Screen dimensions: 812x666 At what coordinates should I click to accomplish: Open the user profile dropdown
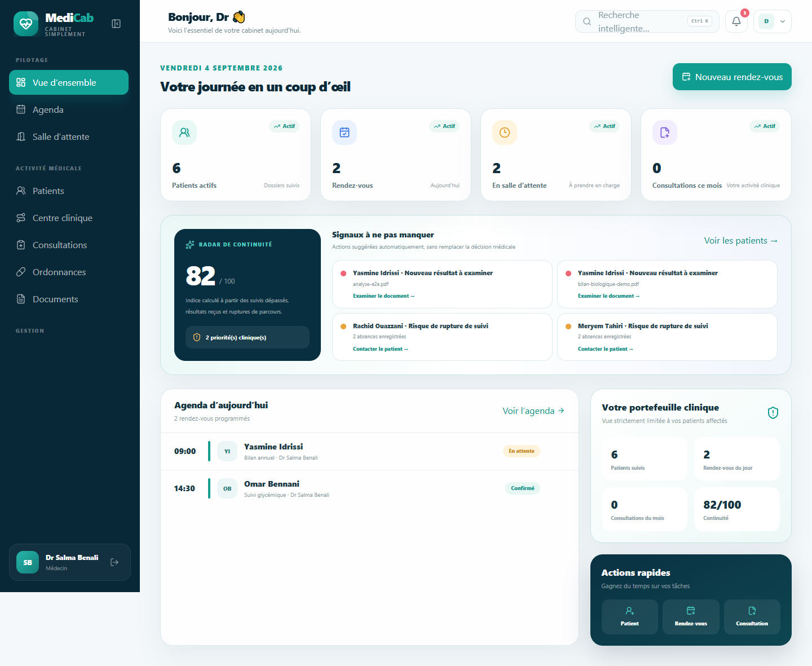click(x=773, y=21)
